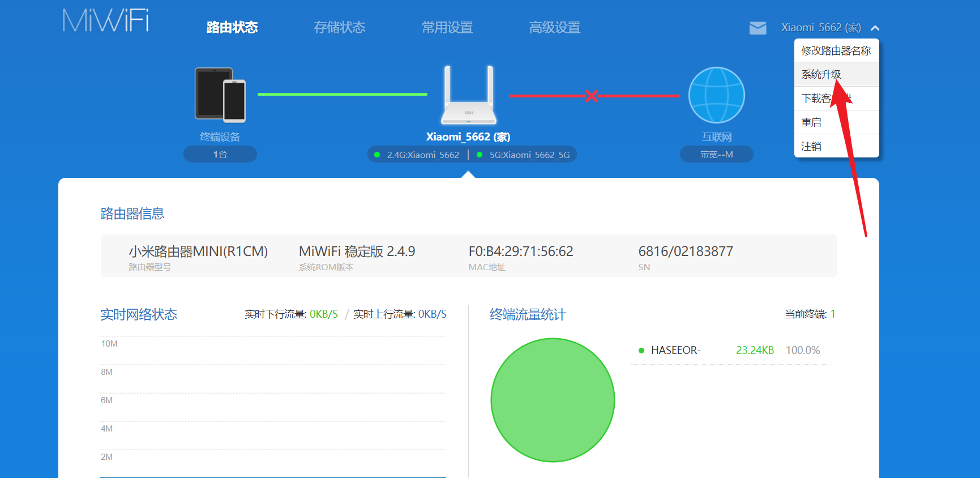Click the 23.24KB traffic value
The width and height of the screenshot is (980, 478).
[x=755, y=350]
